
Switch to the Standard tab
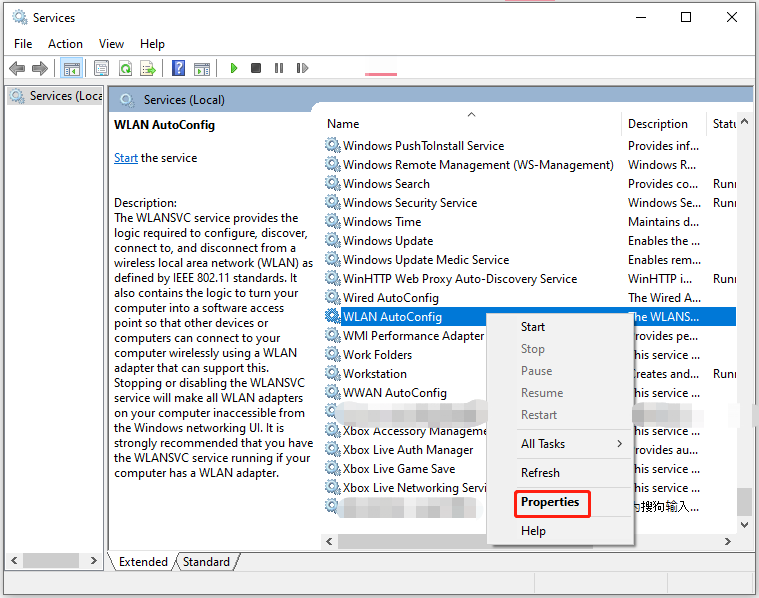[206, 562]
